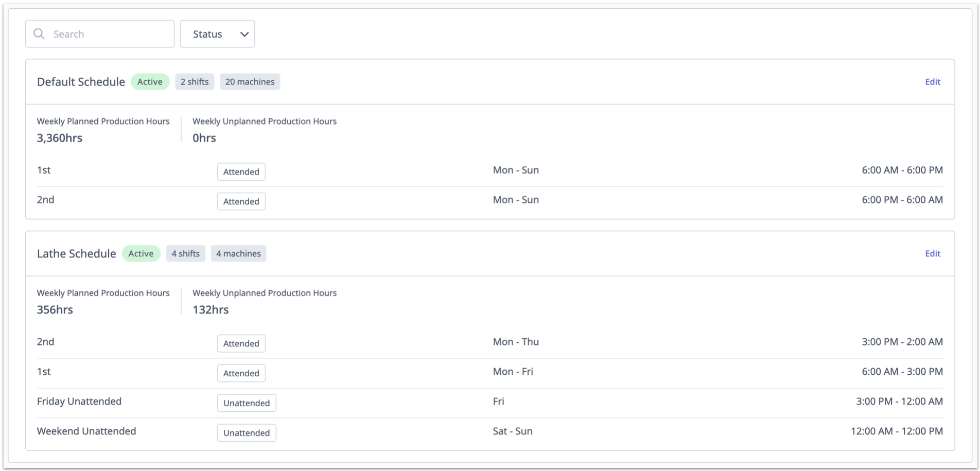Viewport: 980px width, 471px height.
Task: Click Weekly Unplanned Production Hours label in Default Schedule
Action: [265, 121]
